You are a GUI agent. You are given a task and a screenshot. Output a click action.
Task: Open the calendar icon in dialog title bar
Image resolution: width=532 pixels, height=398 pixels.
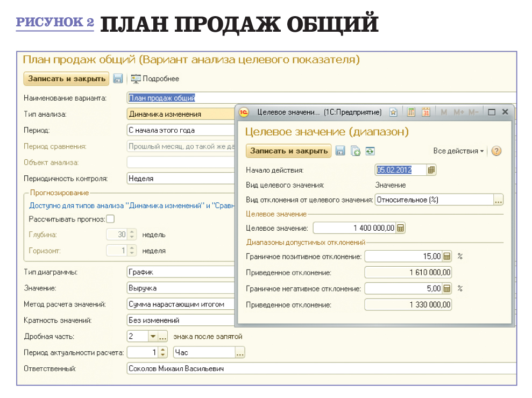point(426,112)
